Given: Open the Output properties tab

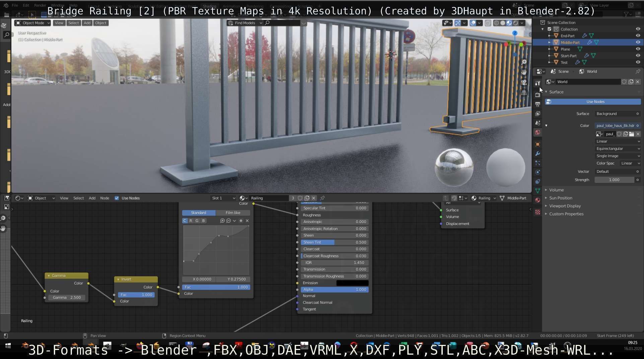Looking at the screenshot, I should coord(538,104).
